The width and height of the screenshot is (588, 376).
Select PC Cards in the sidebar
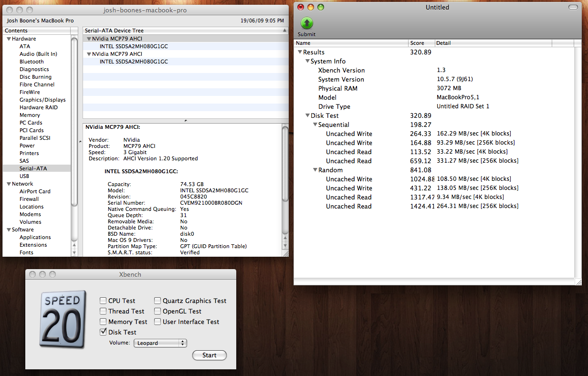31,123
